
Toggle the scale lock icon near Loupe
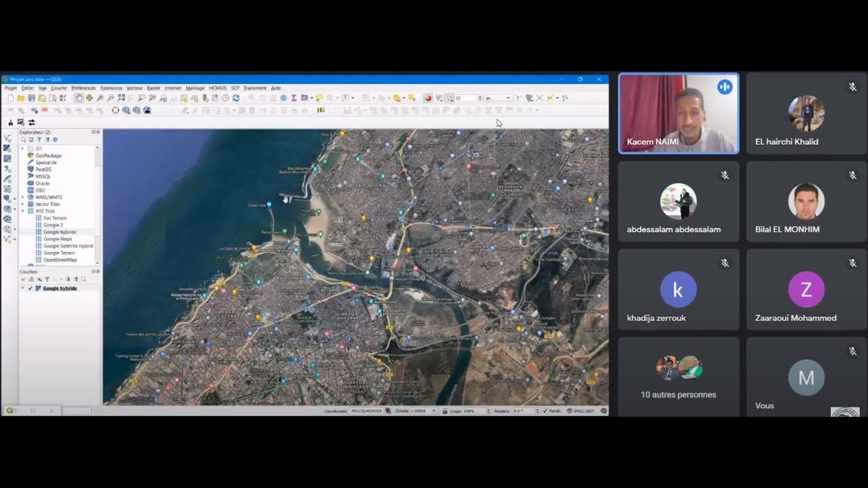445,411
